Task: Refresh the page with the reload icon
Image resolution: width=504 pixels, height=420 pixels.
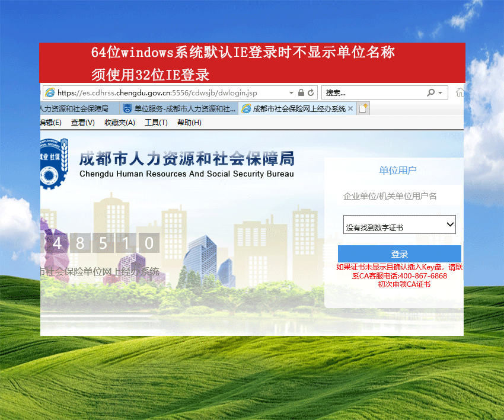Action: (x=311, y=92)
